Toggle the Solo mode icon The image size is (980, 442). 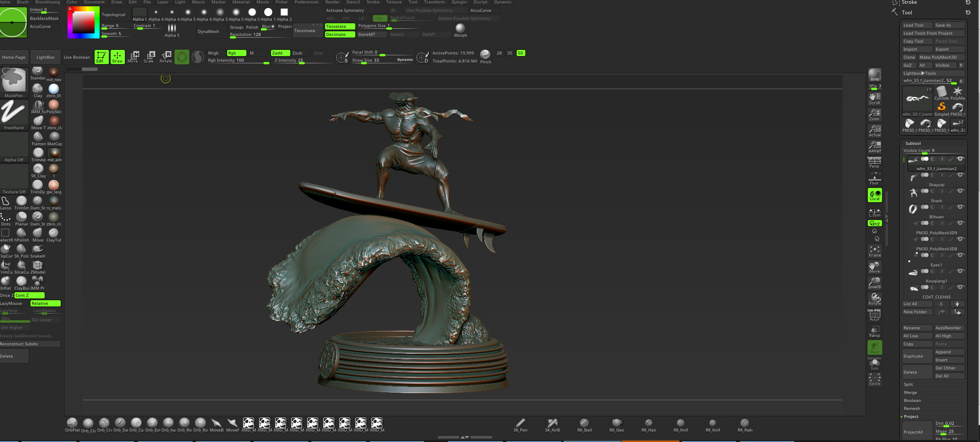coord(874,364)
